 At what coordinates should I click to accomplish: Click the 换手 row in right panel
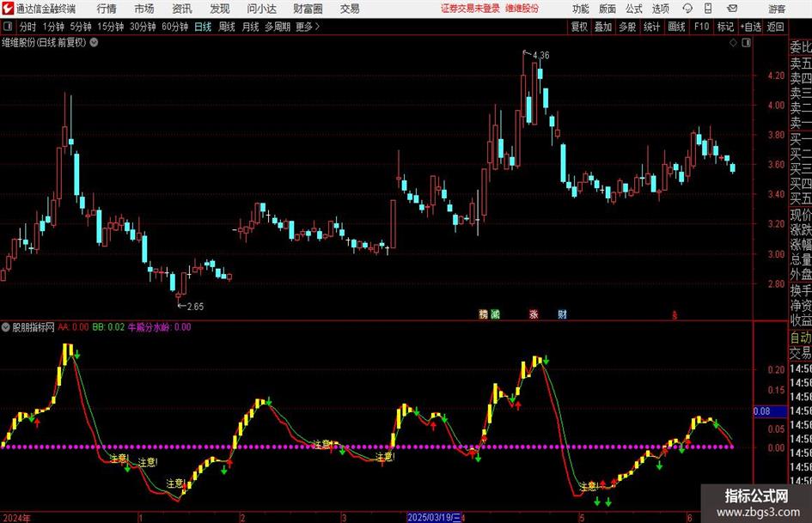(x=801, y=290)
